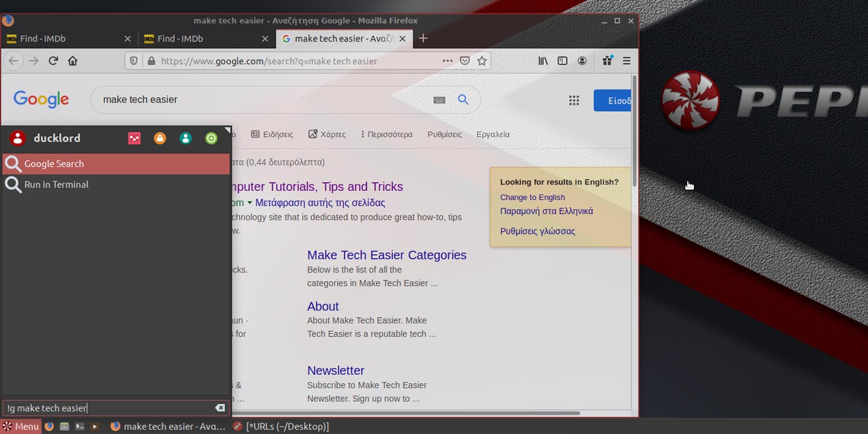Viewport: 868px width, 434px height.
Task: Open page actions via the address bar ellipsis
Action: 448,60
